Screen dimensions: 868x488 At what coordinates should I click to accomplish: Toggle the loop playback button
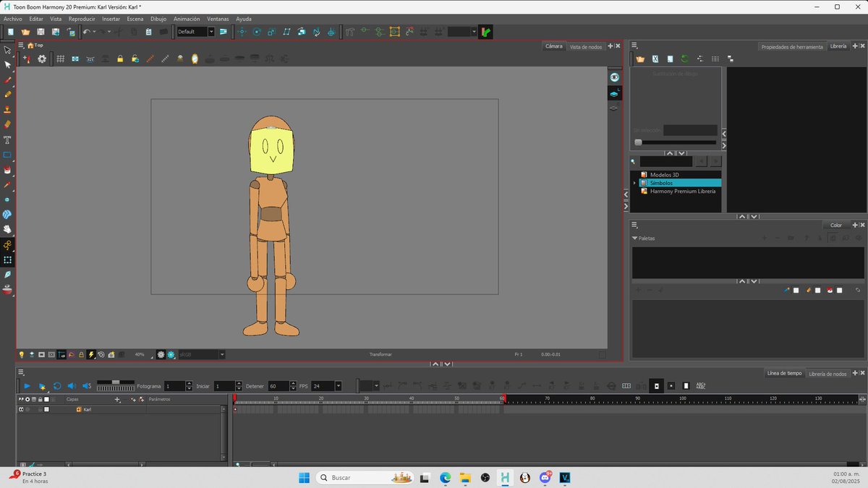point(57,386)
